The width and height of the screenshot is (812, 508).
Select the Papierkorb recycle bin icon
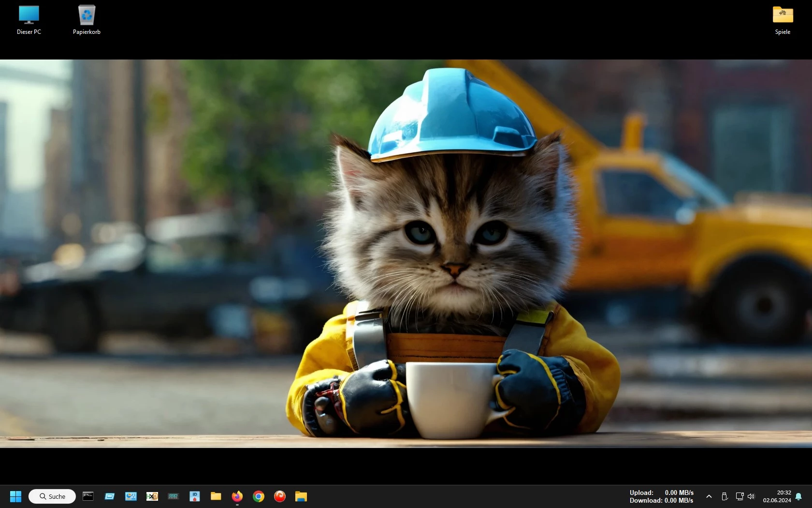pyautogui.click(x=87, y=20)
